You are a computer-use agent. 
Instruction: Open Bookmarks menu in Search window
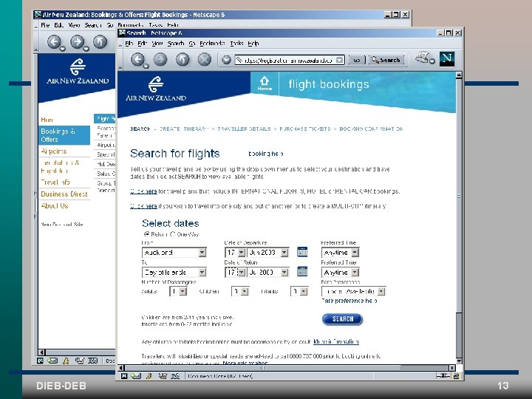click(x=212, y=43)
